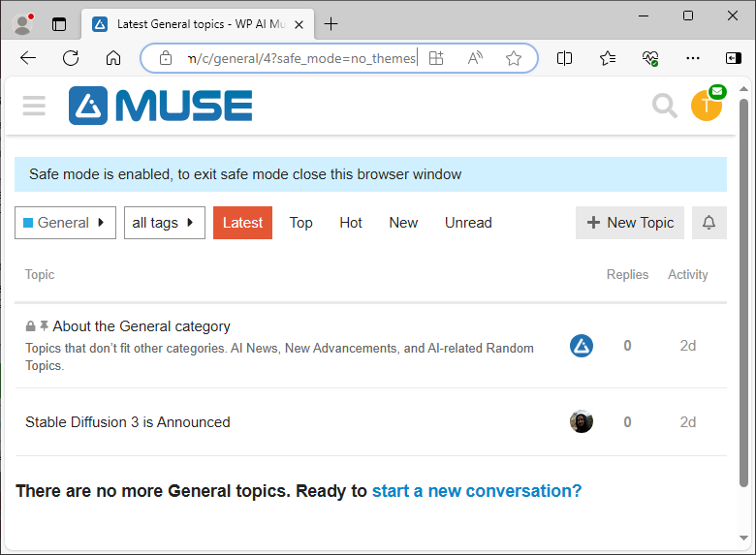Viewport: 756px width, 555px height.
Task: Click start a new conversation link
Action: pyautogui.click(x=477, y=491)
